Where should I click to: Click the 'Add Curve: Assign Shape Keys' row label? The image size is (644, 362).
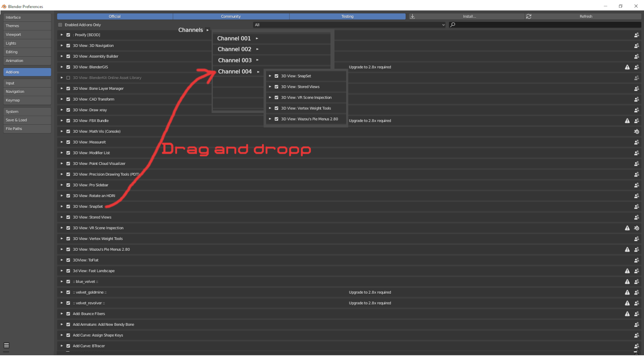click(x=98, y=335)
